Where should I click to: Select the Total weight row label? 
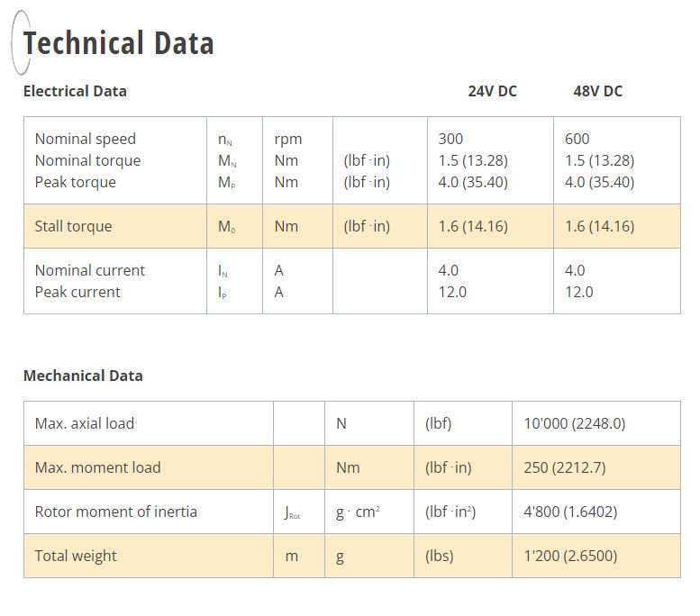tap(76, 556)
